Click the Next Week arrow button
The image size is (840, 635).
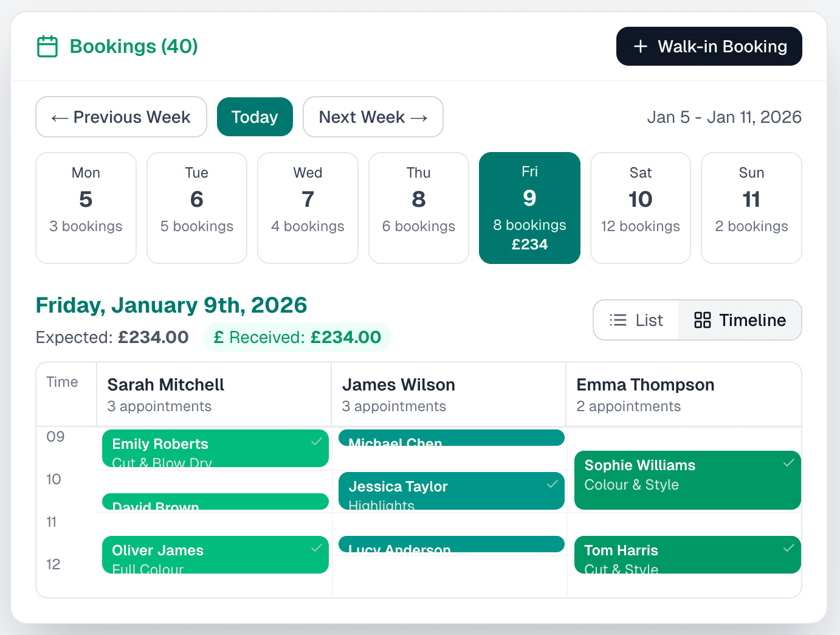[373, 117]
